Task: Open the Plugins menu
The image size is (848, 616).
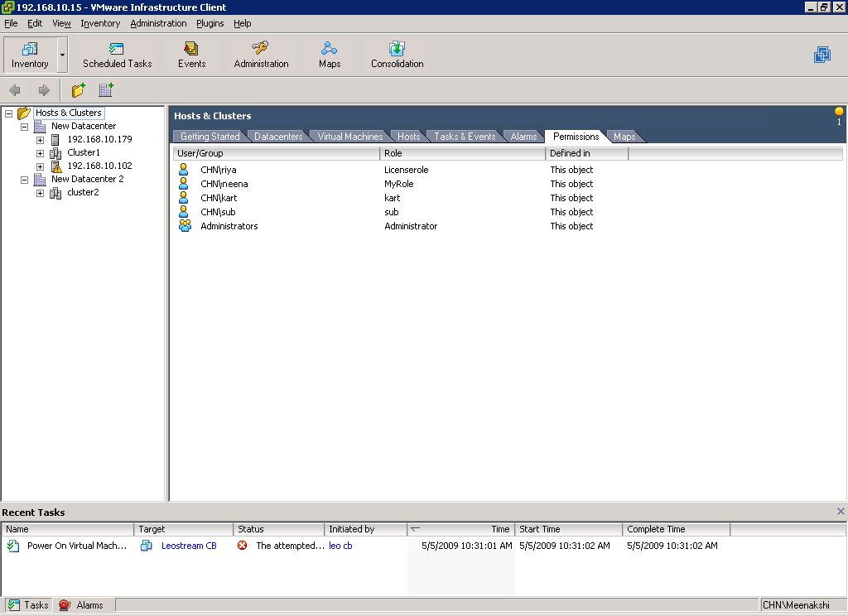Action: click(x=210, y=23)
